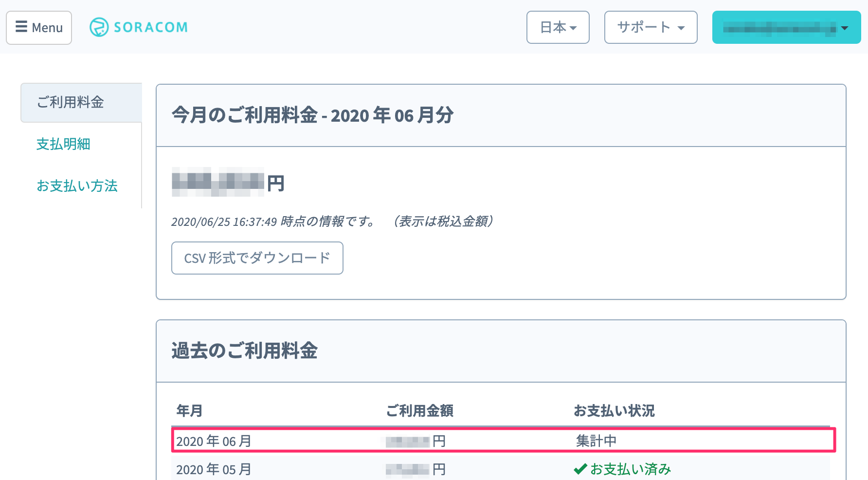
Task: Click the ご利用金額 column header
Action: 419,411
